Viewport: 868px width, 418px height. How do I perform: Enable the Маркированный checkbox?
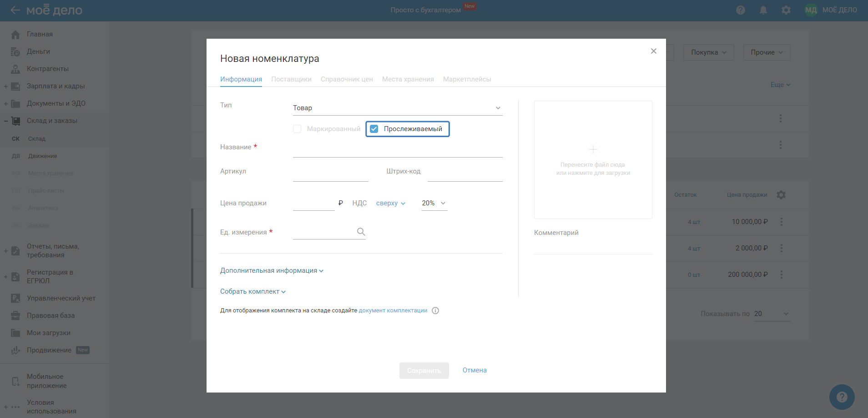[297, 129]
